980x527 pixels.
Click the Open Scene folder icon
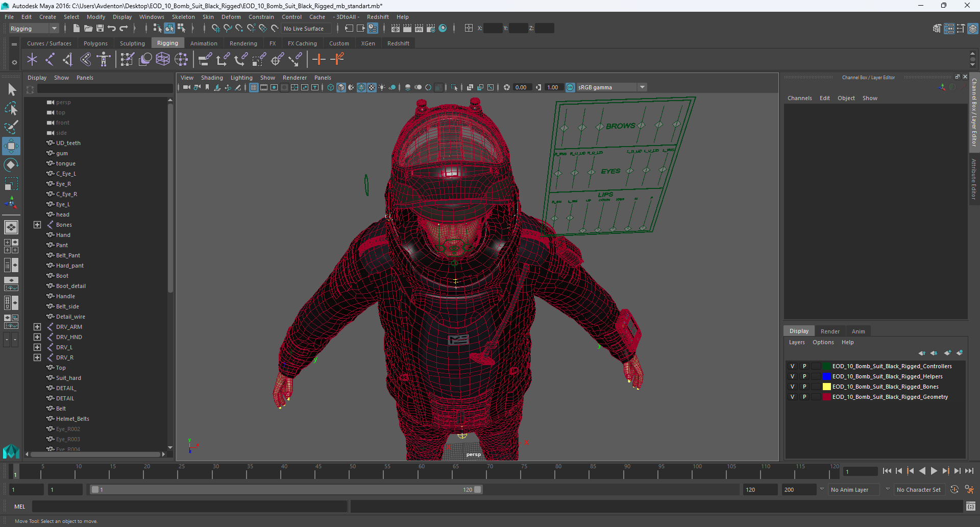click(x=88, y=29)
